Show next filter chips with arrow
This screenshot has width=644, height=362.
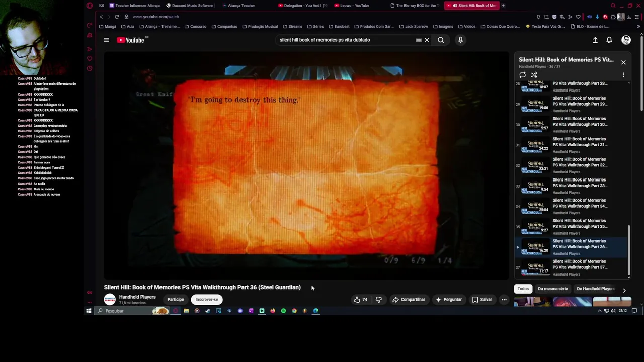624,290
